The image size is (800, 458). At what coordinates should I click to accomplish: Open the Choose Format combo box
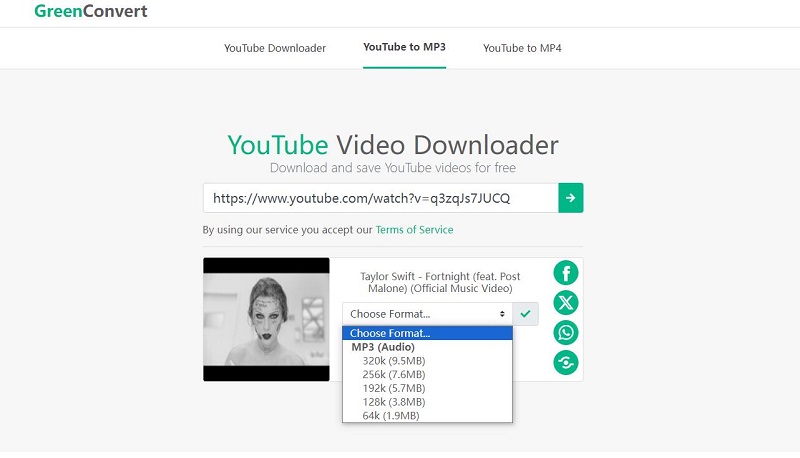coord(428,314)
